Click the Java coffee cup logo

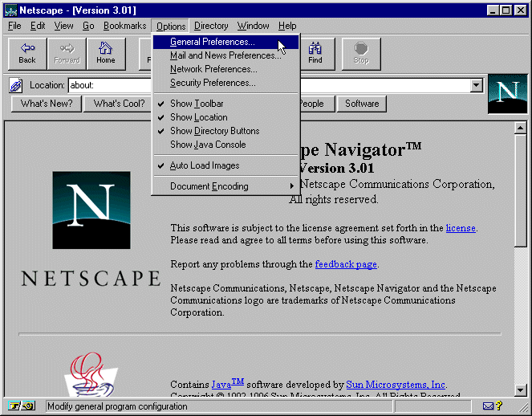point(91,375)
